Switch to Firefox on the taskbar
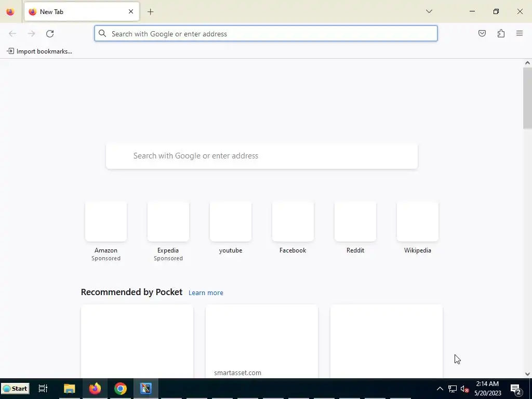The height and width of the screenshot is (399, 532). (95, 389)
